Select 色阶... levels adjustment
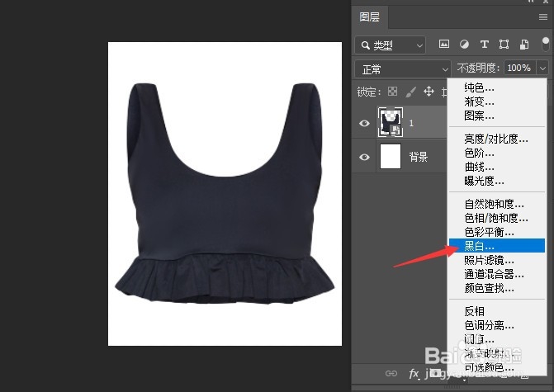 (x=497, y=153)
